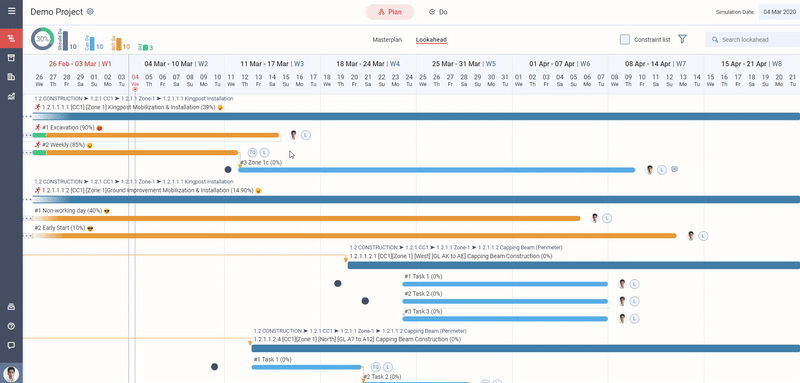Click assignee avatar on Task 3 West

click(622, 319)
